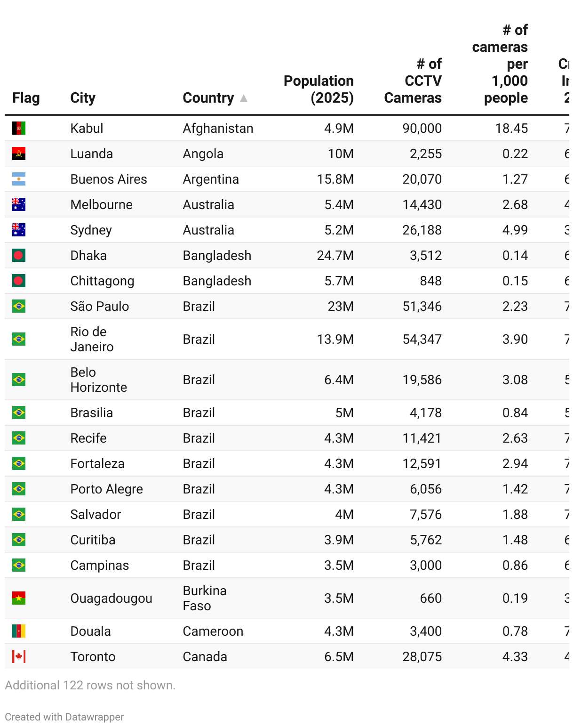Sort by cameras per 1,000 people header
This screenshot has width=574, height=728.
pos(500,64)
